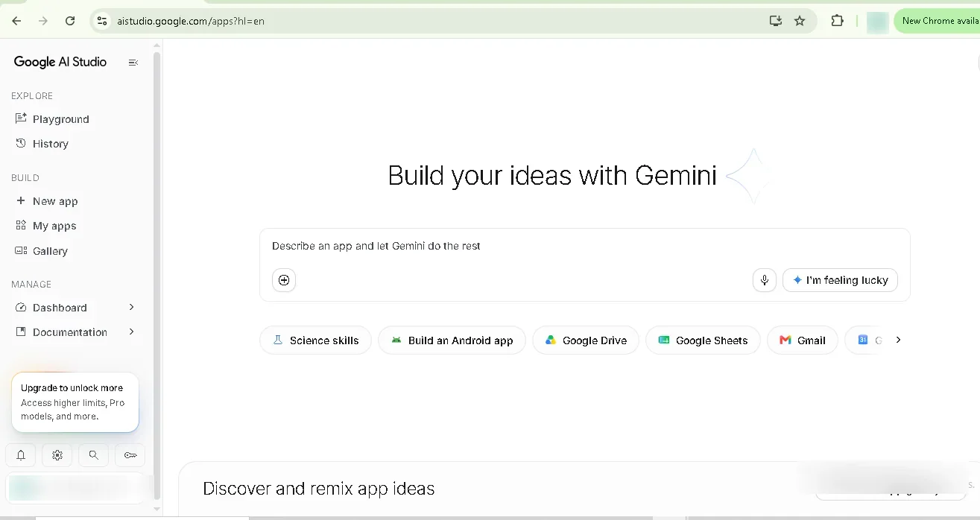Open notifications bell icon

[x=21, y=454]
